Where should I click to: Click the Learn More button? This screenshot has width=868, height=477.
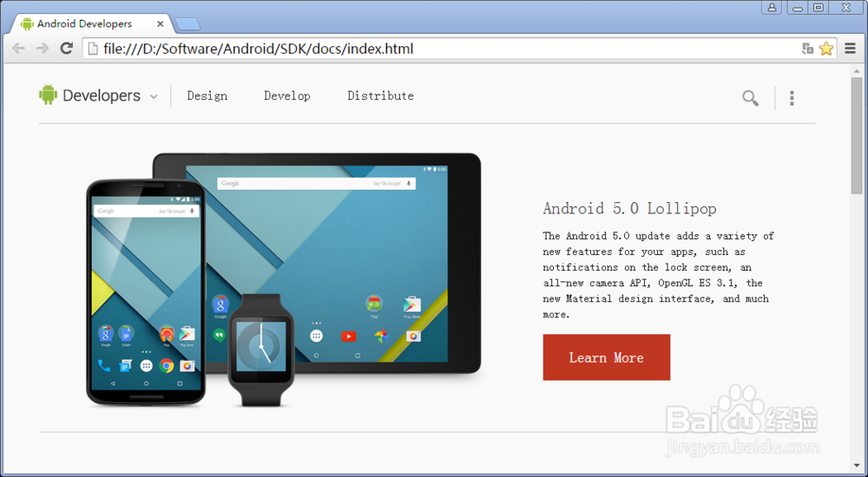pos(606,357)
